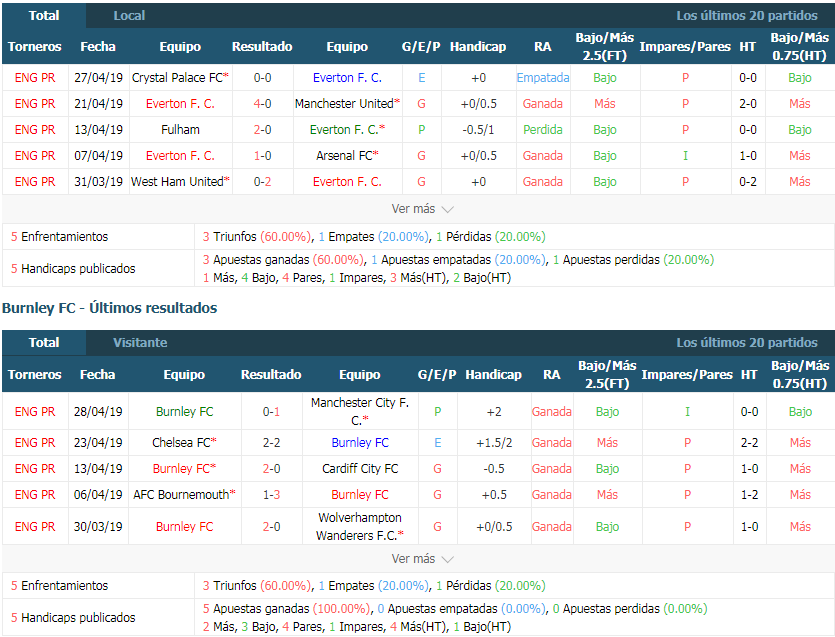
Task: Switch to the Visitante tab
Action: [140, 342]
